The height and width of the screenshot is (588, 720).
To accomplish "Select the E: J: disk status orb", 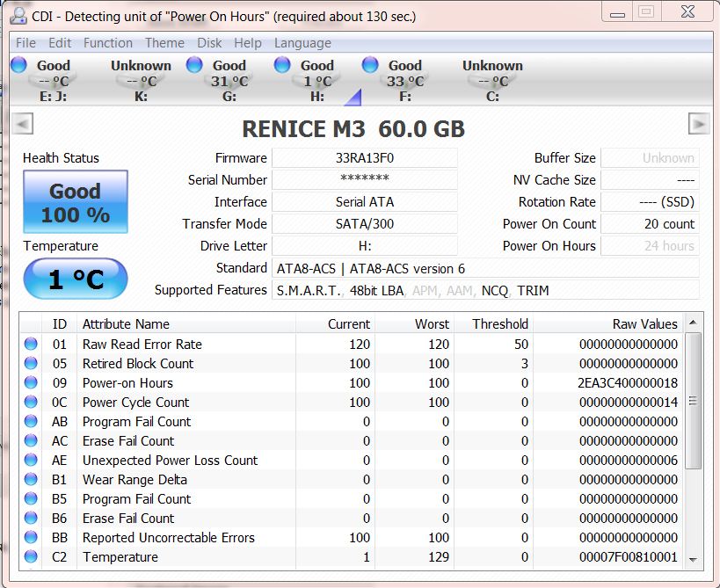I will pos(18,65).
